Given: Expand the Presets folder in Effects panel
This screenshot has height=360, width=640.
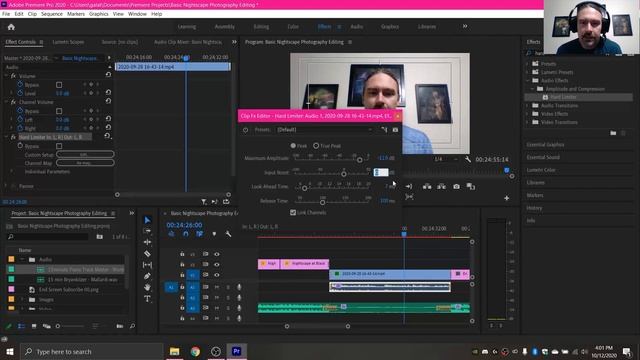Looking at the screenshot, I should click(x=527, y=64).
